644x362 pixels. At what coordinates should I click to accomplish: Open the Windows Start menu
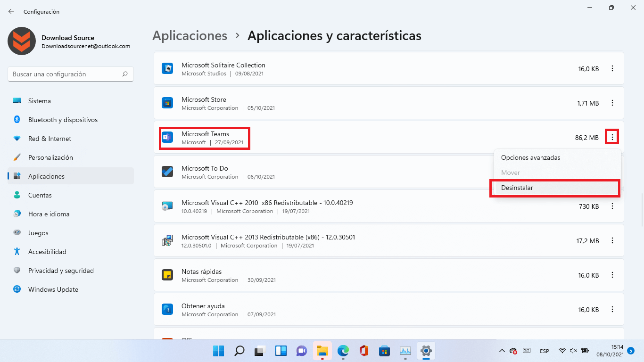pyautogui.click(x=219, y=351)
